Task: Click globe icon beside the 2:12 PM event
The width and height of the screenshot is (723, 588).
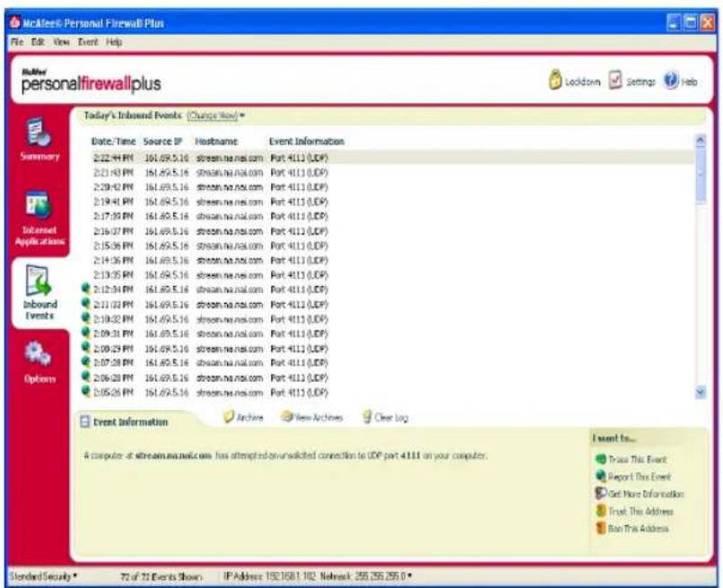Action: coord(86,289)
